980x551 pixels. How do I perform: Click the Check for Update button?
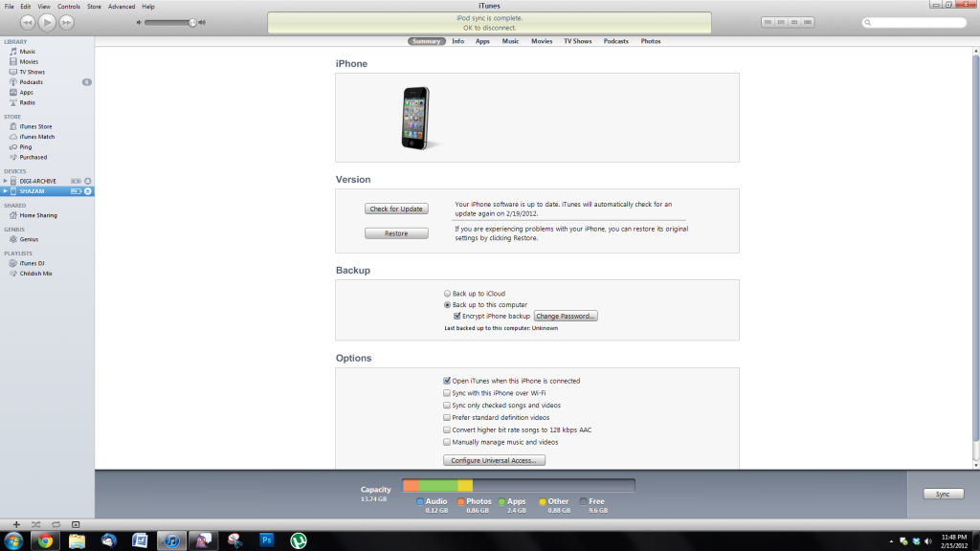tap(396, 209)
